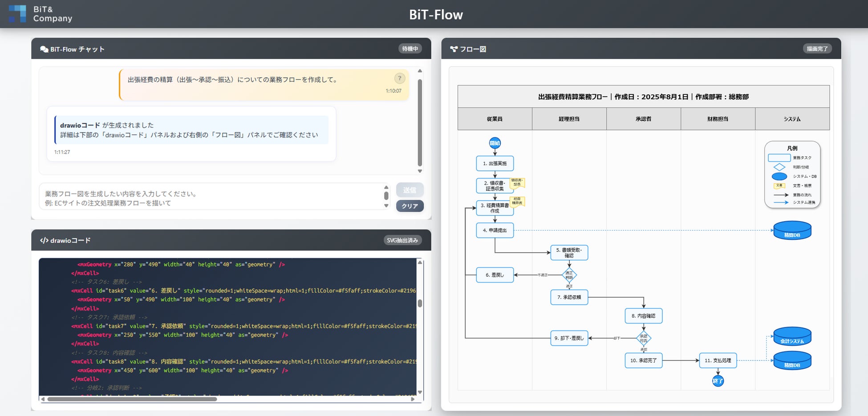Screen dimensions: 868x416
Task: Click the 終了 end node in flowchart
Action: (718, 381)
